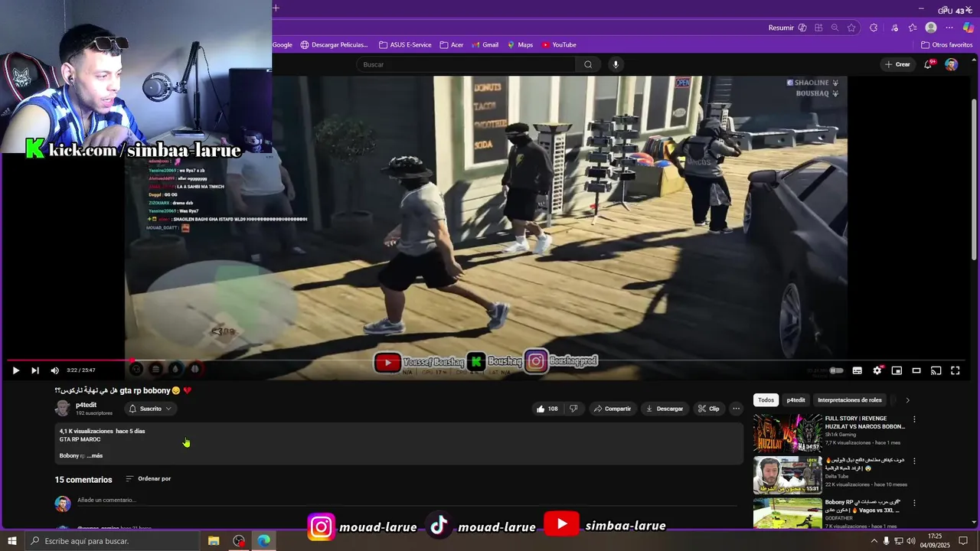Open the Acer bookmarks folder
Image resolution: width=980 pixels, height=551 pixels.
point(452,45)
